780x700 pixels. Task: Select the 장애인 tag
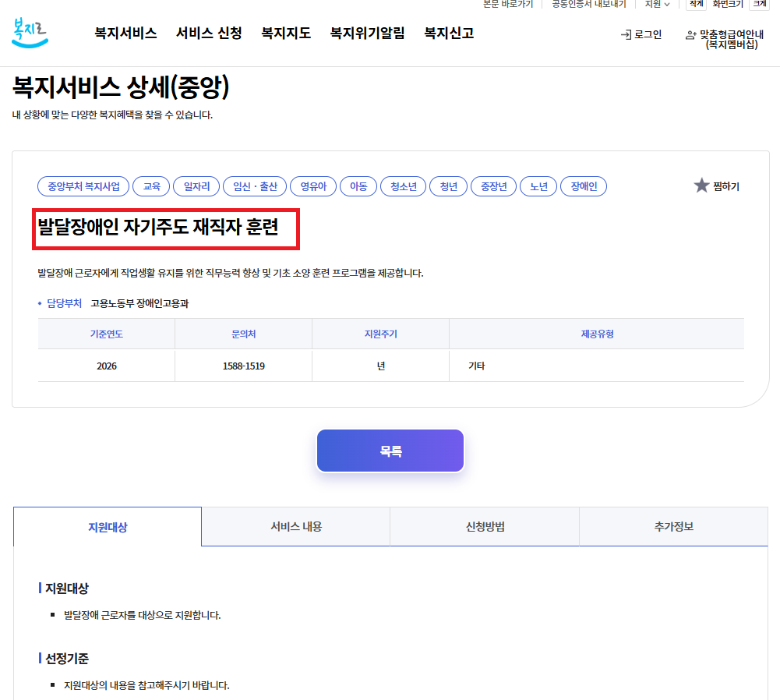tap(584, 186)
